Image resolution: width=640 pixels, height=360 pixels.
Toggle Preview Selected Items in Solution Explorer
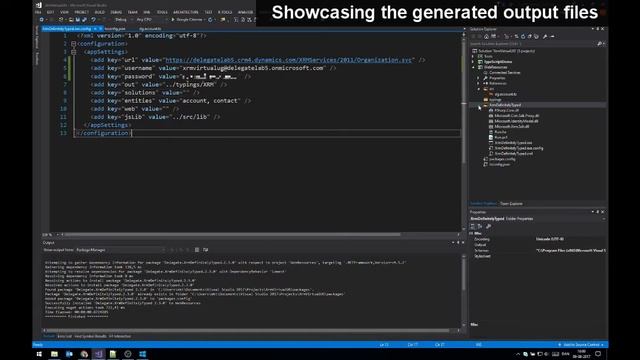point(552,36)
